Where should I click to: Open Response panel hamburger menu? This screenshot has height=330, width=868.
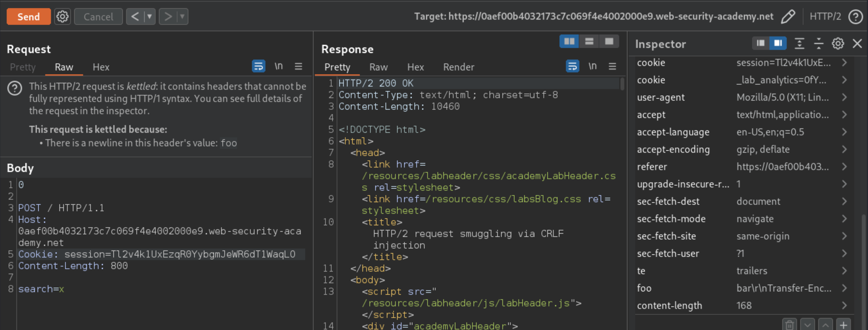pos(612,66)
